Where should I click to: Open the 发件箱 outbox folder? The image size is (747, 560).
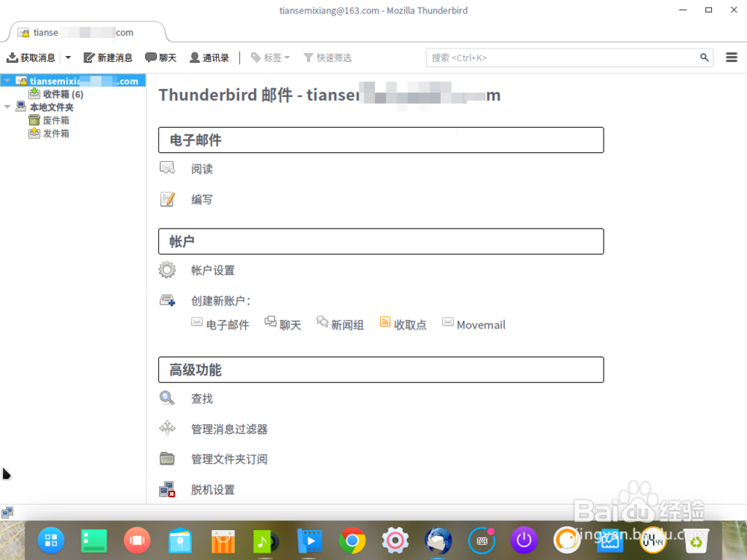[x=49, y=134]
